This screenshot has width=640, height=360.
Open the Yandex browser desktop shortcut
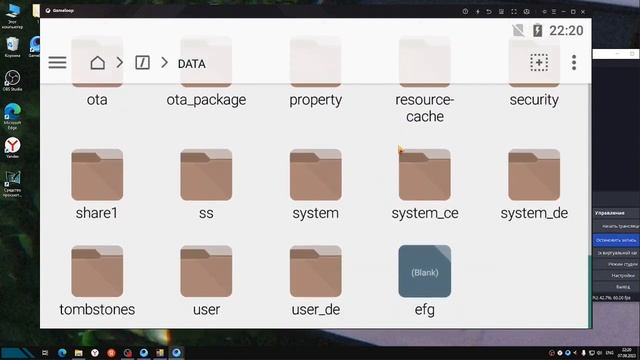point(12,148)
